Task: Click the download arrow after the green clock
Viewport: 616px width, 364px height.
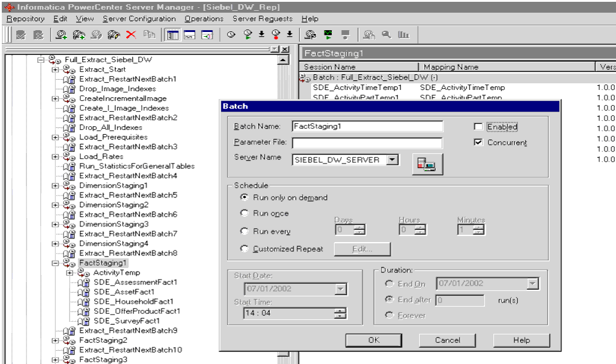Action: tap(261, 34)
